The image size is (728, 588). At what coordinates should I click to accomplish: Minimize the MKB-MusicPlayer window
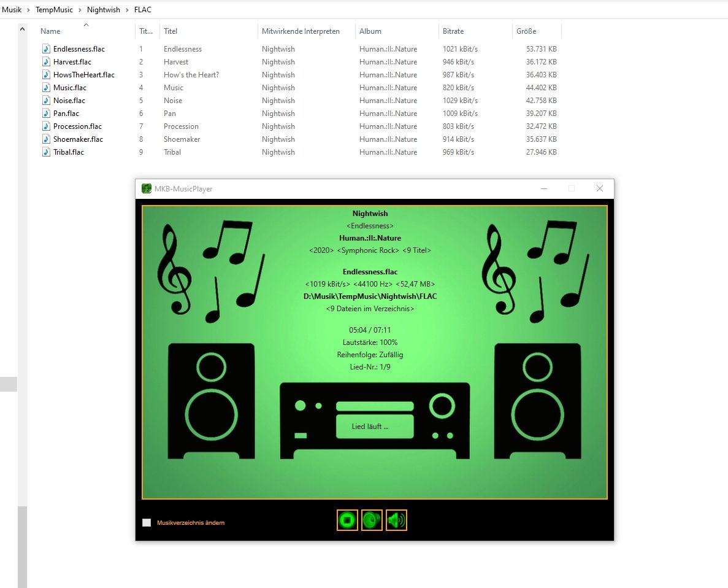(543, 188)
